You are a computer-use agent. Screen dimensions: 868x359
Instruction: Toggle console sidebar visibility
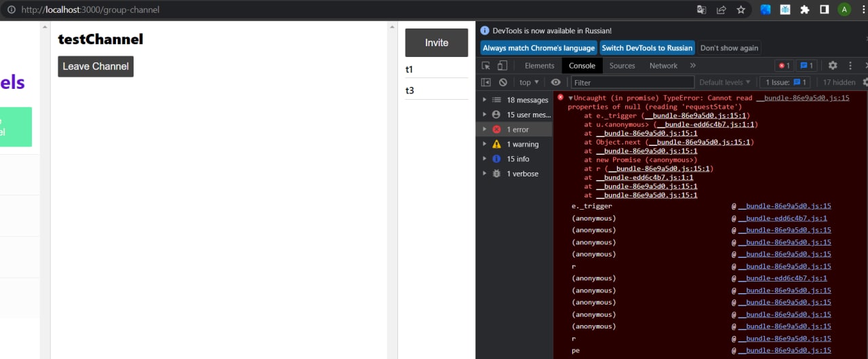pyautogui.click(x=486, y=82)
